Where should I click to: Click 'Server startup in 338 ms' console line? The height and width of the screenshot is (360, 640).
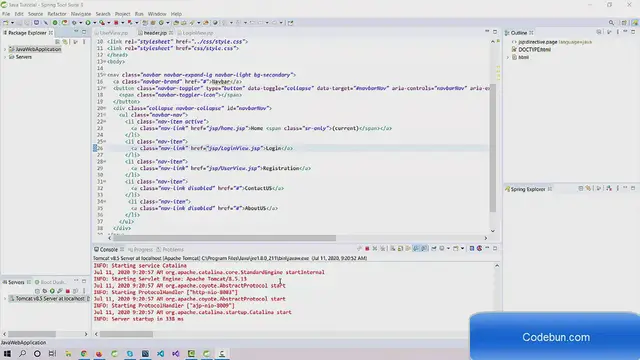(x=138, y=319)
